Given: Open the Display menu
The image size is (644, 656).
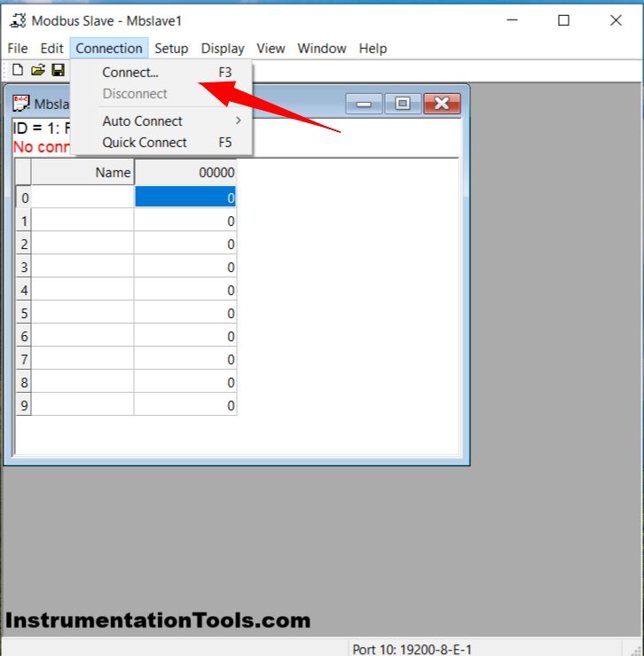Looking at the screenshot, I should (223, 49).
